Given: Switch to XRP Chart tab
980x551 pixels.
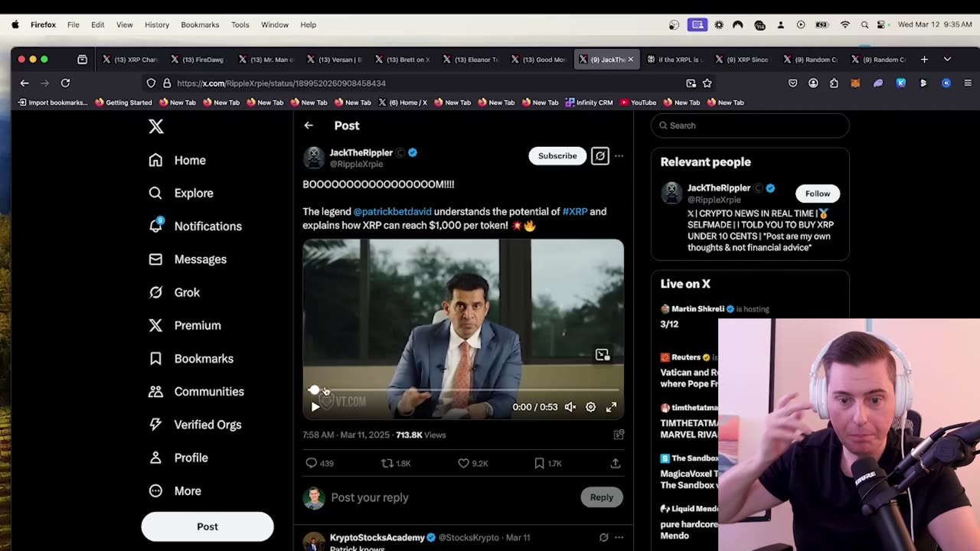Looking at the screenshot, I should pyautogui.click(x=130, y=59).
